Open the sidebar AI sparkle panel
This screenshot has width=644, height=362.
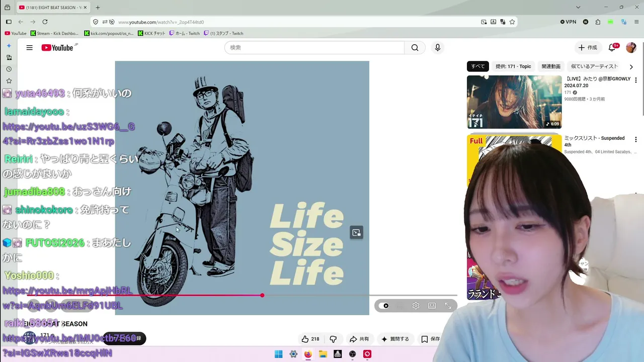point(9,46)
